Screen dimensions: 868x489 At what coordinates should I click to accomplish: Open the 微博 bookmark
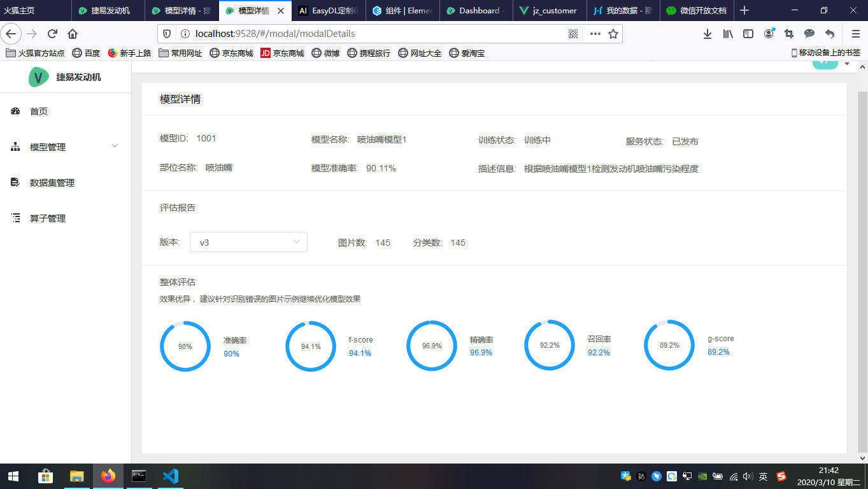tap(325, 53)
